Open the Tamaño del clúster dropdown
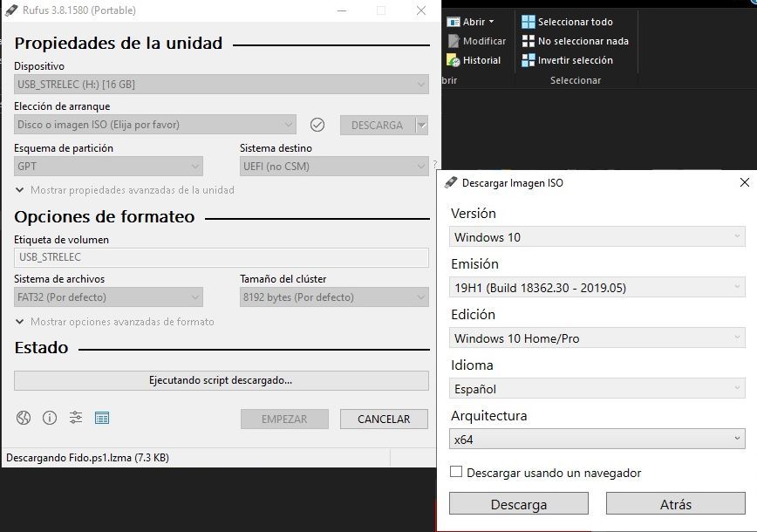Image resolution: width=757 pixels, height=532 pixels. [334, 297]
